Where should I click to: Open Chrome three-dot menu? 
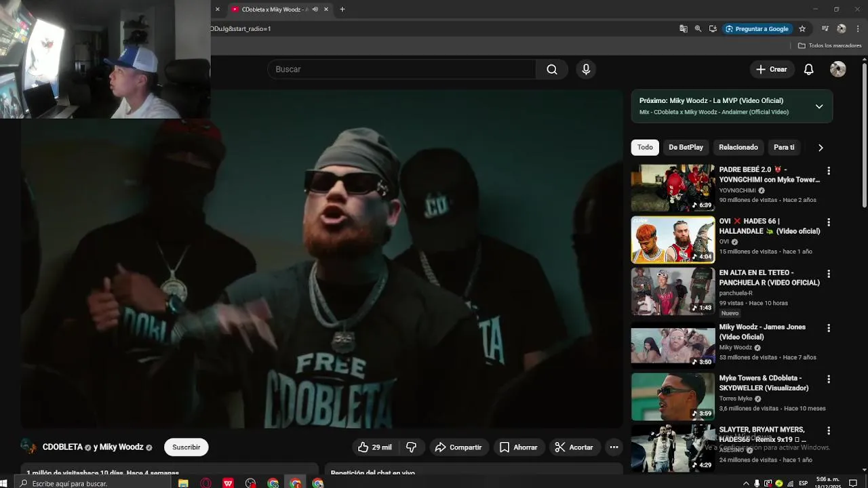click(858, 28)
